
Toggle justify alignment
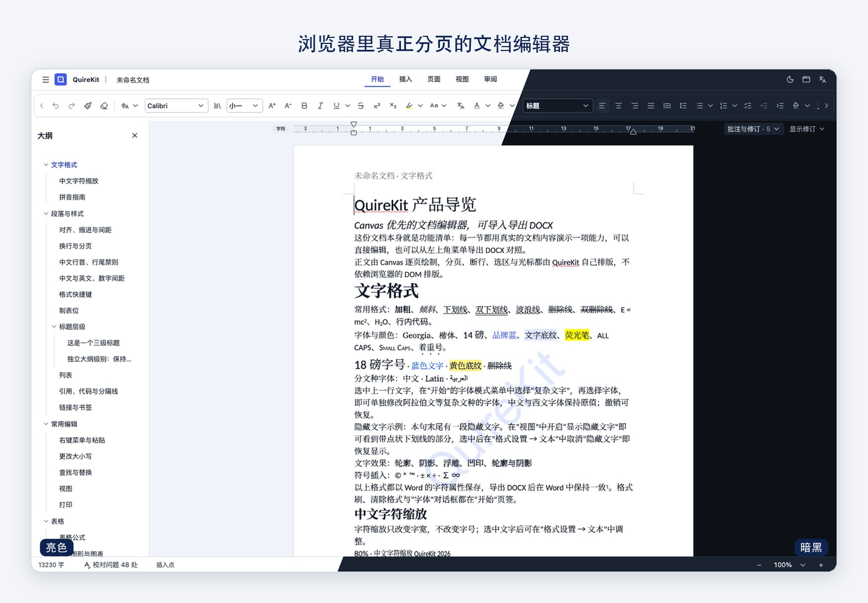click(x=650, y=106)
